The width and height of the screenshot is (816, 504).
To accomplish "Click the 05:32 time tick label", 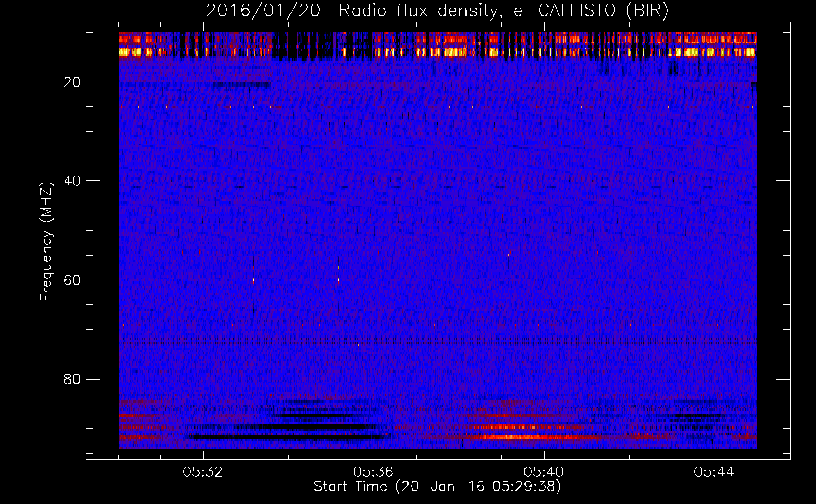I will 203,472.
